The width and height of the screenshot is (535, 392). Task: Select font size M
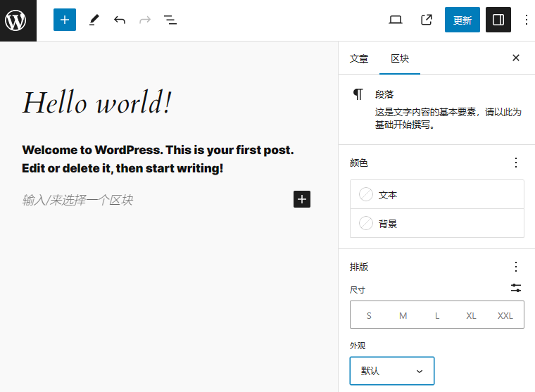(403, 315)
